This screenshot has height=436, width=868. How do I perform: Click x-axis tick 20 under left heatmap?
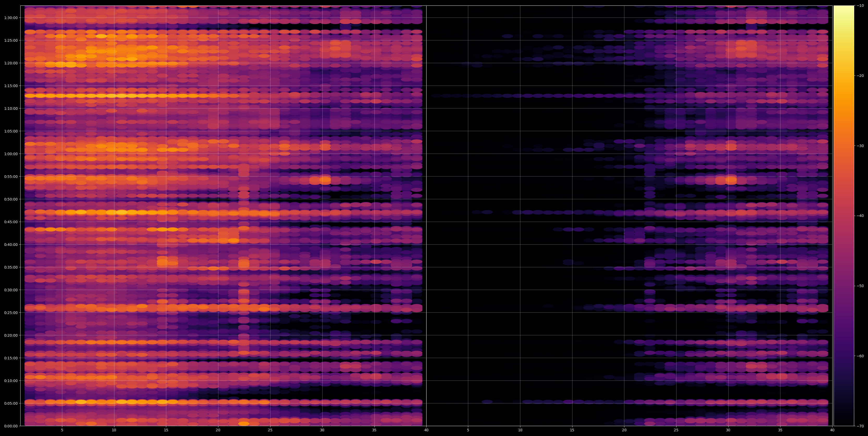218,430
